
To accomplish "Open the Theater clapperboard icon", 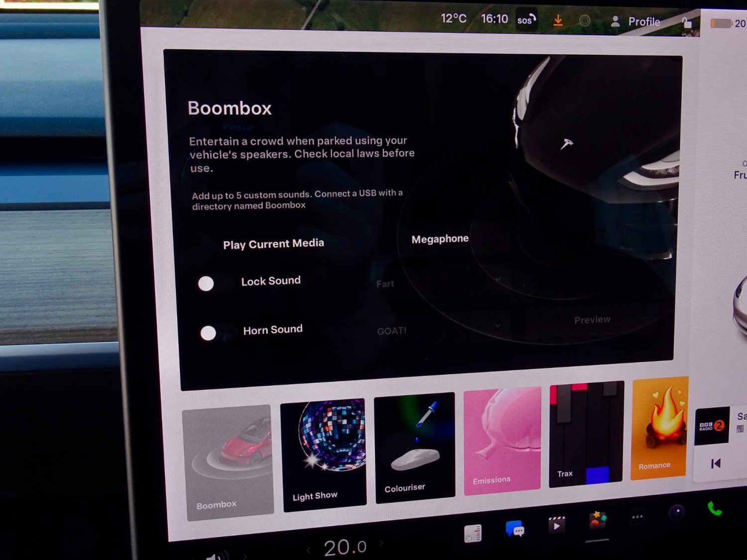I will click(x=556, y=525).
